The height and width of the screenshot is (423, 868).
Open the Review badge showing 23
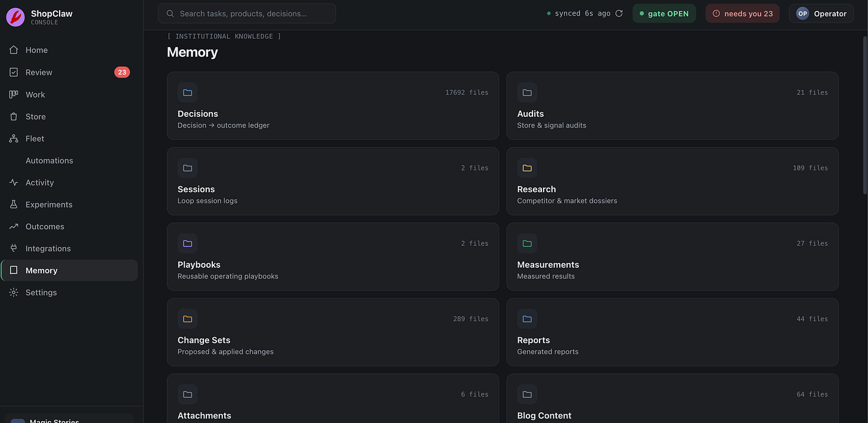122,72
